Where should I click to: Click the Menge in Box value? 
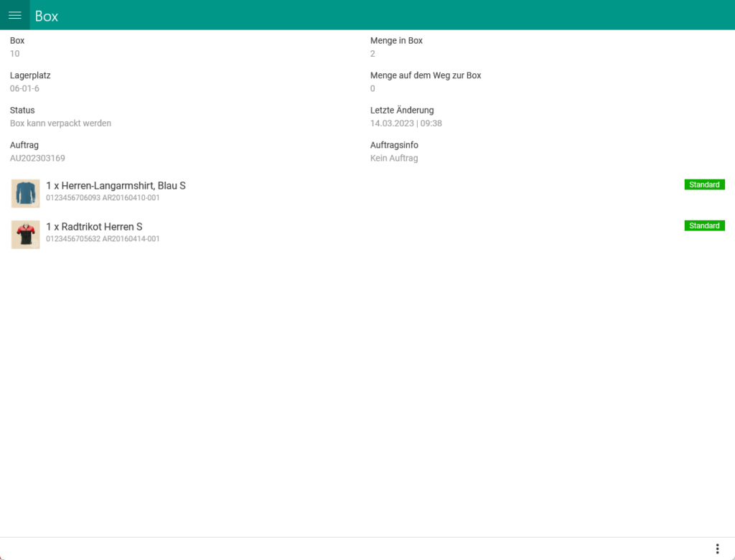click(372, 53)
